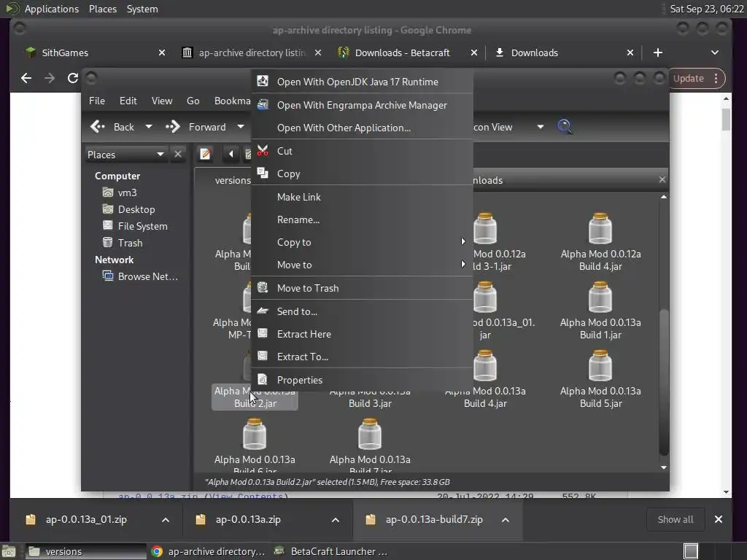Open Chrome tab search chevron
Viewport: 747px width, 560px height.
715,52
